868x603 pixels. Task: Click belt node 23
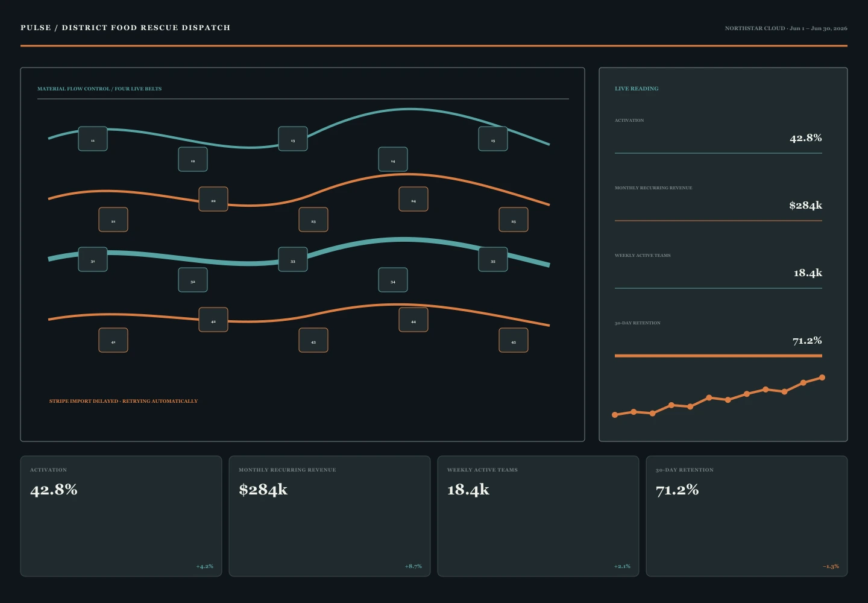tap(313, 219)
